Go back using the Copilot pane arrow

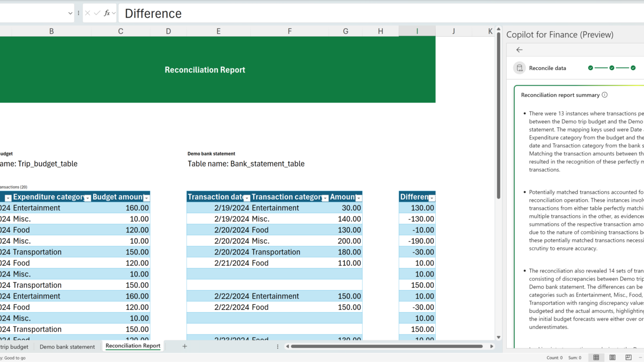pos(519,50)
